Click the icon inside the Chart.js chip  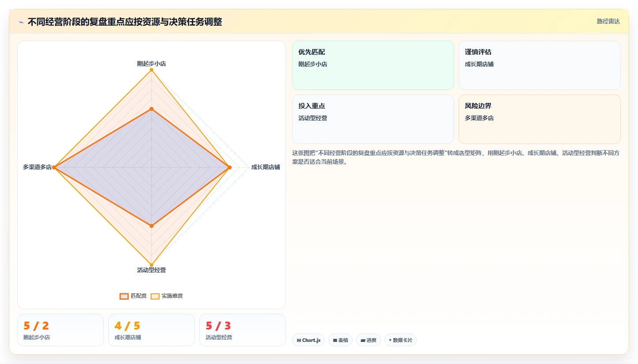tap(299, 341)
